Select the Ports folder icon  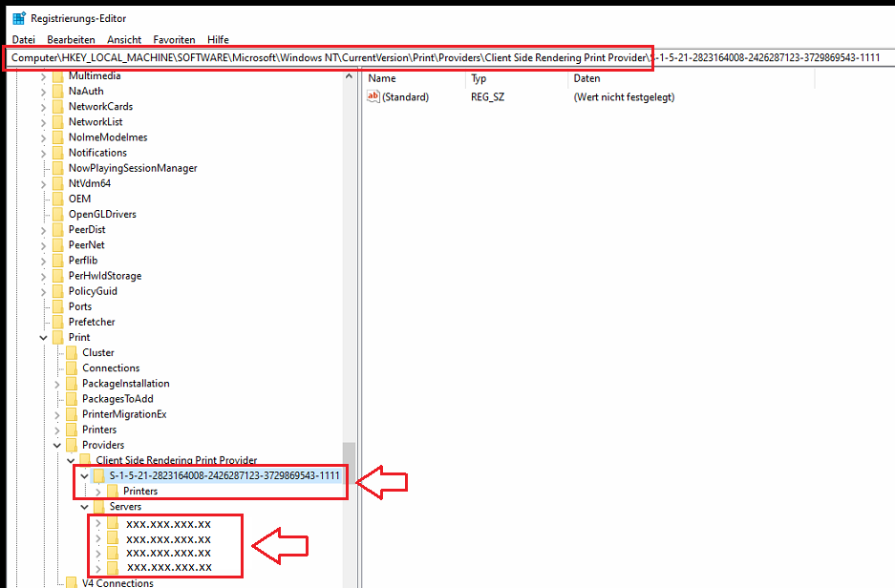click(x=57, y=306)
